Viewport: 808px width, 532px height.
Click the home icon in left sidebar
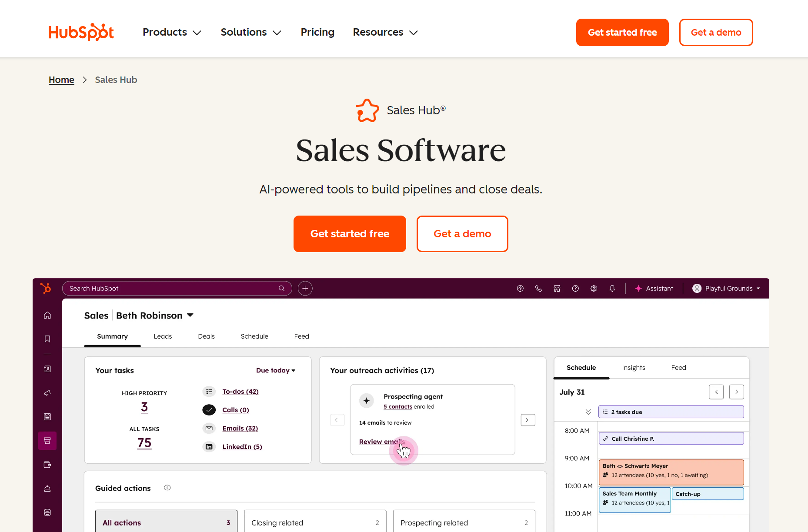coord(47,315)
